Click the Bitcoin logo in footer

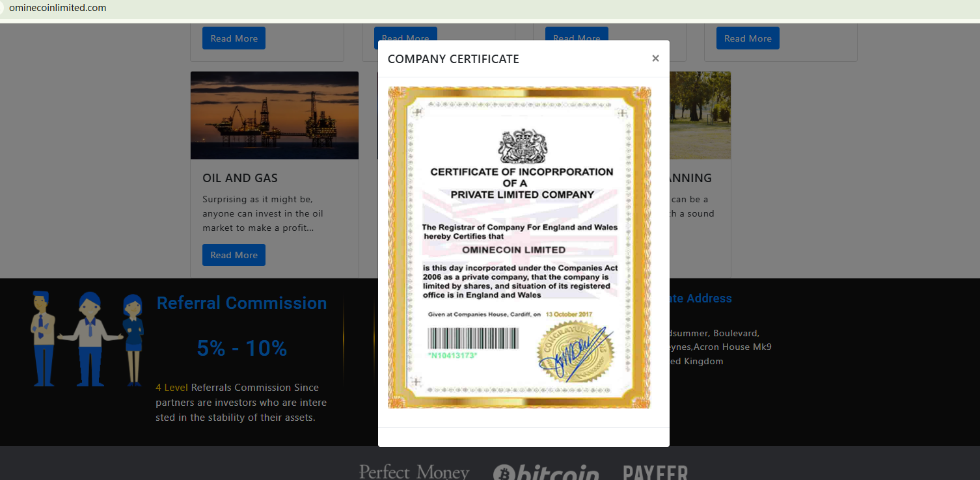[x=545, y=473]
